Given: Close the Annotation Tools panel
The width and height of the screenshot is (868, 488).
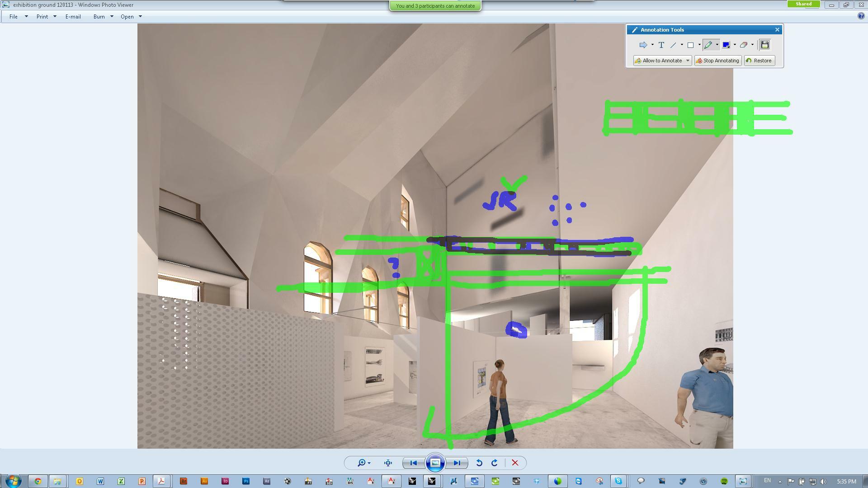Looking at the screenshot, I should (777, 30).
